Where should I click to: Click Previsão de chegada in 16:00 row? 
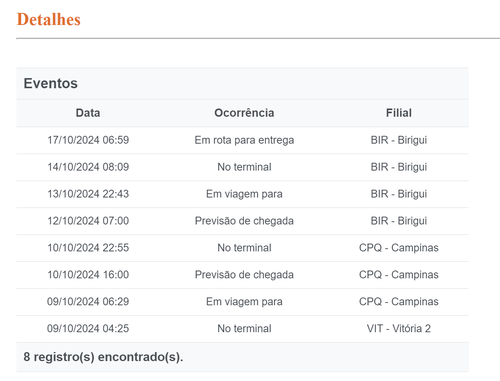click(x=244, y=275)
